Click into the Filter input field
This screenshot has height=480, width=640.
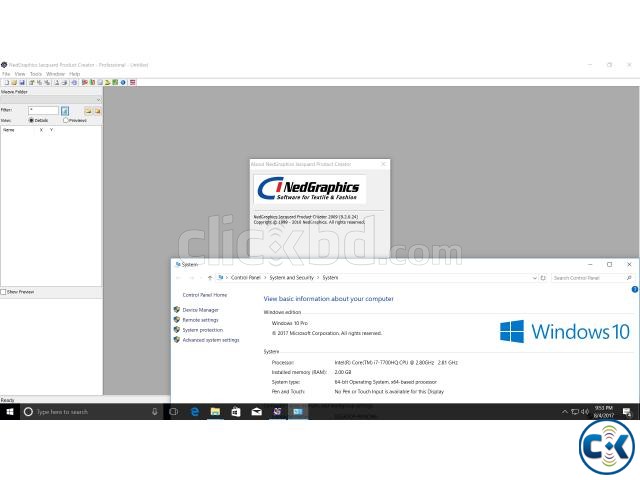43,110
